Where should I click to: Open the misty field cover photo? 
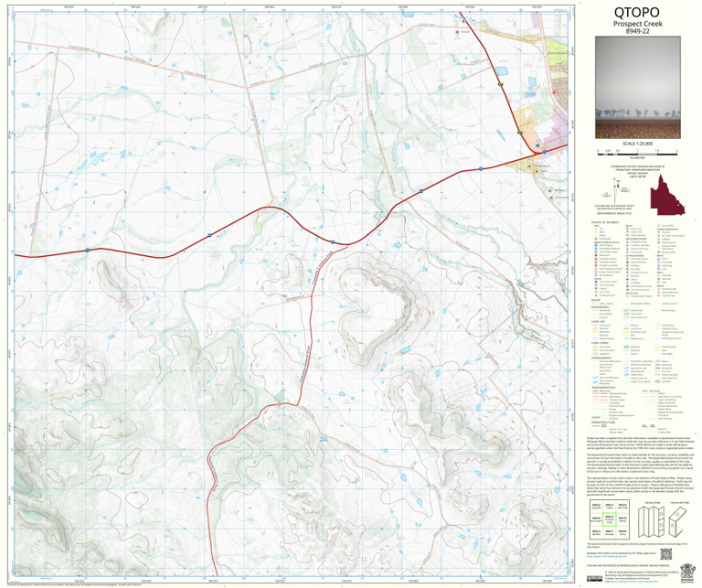pos(637,87)
